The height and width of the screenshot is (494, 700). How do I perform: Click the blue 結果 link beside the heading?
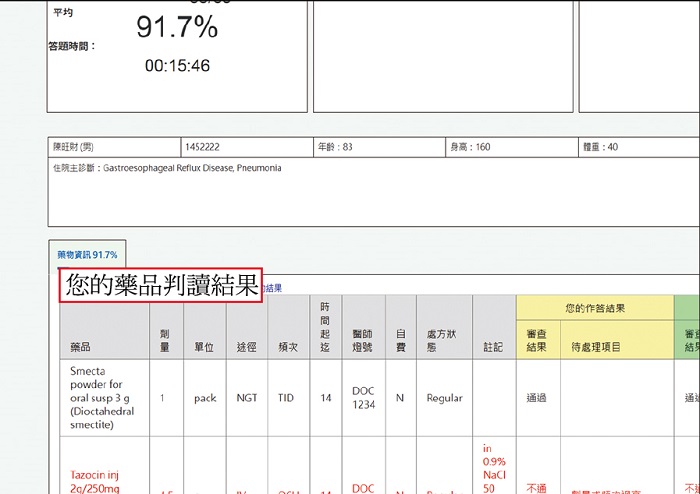coord(272,287)
